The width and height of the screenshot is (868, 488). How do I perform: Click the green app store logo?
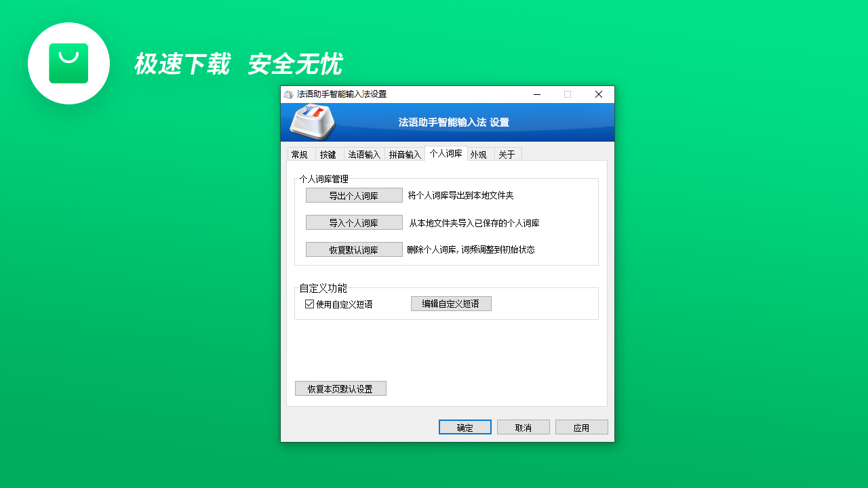coord(68,62)
